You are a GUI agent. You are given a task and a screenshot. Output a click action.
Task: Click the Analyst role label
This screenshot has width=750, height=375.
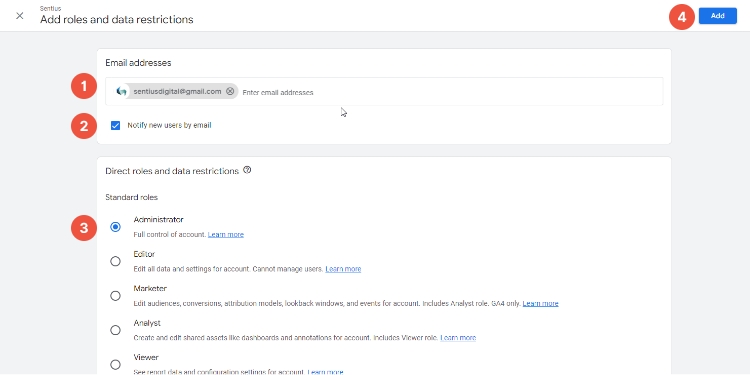pos(147,323)
